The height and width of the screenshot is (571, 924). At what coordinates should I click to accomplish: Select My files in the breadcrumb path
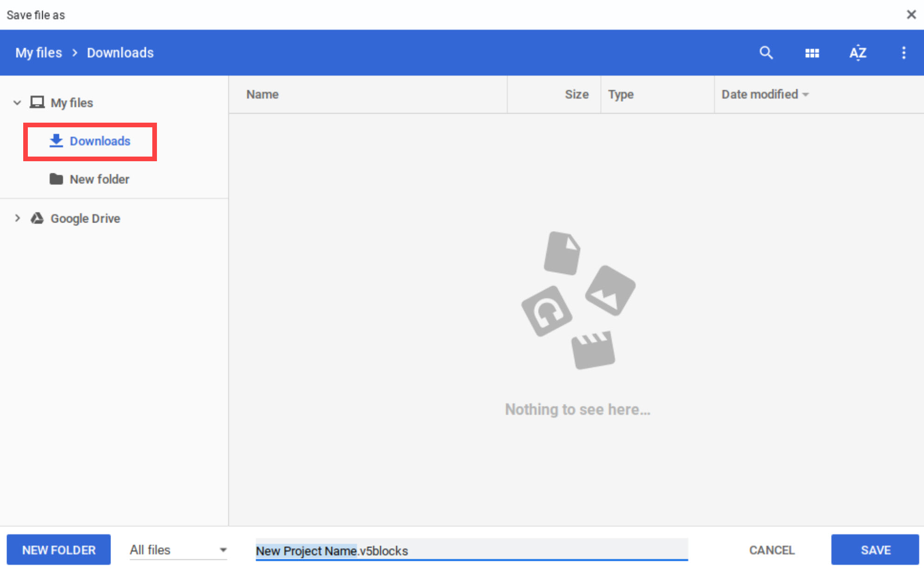point(38,53)
